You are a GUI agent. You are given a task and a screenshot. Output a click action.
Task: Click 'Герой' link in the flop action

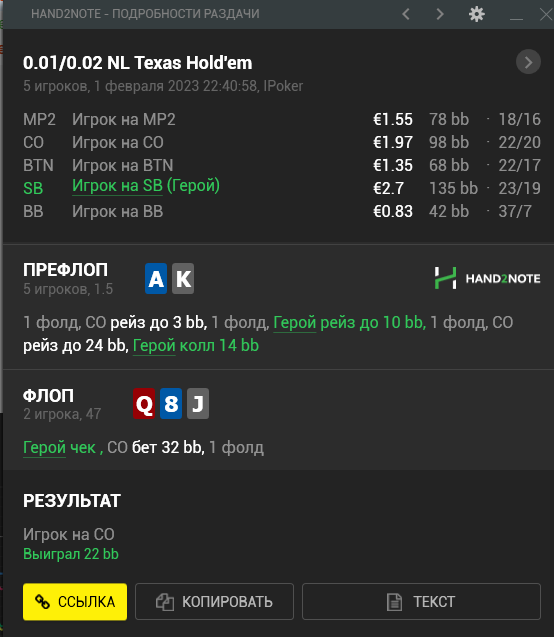coord(44,447)
